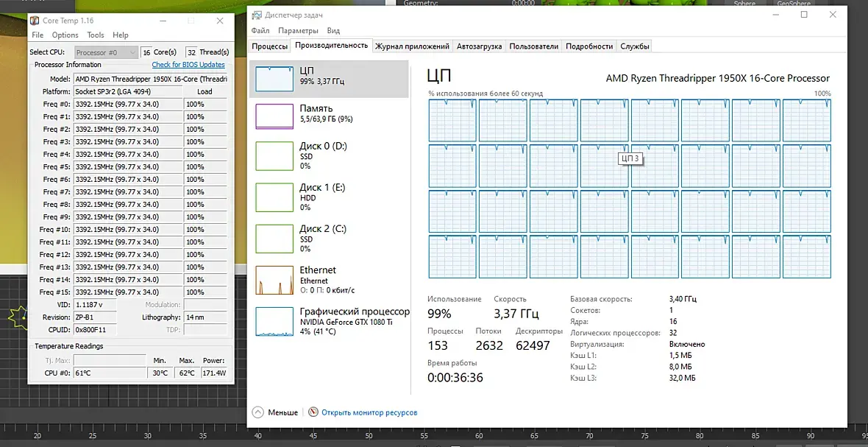Click the threads count field showing 32
Viewport: 868px width, 447px height.
click(191, 52)
